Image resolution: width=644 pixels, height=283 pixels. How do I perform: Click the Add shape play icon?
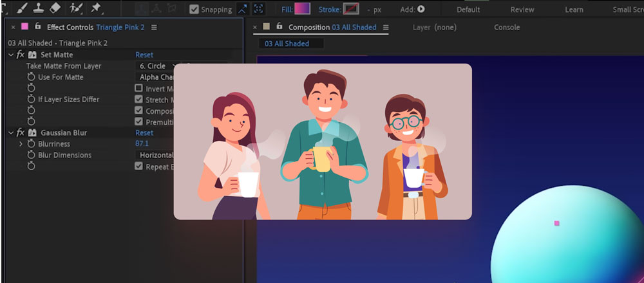click(x=421, y=9)
